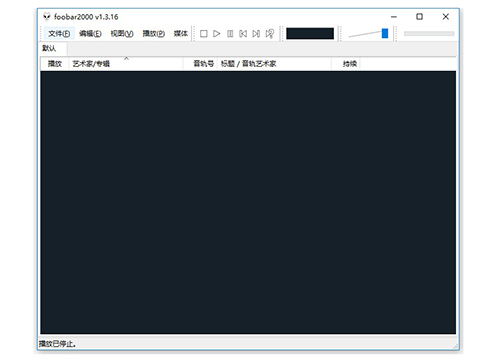Minimize the foobar2000 window
This screenshot has width=500, height=360.
[394, 17]
